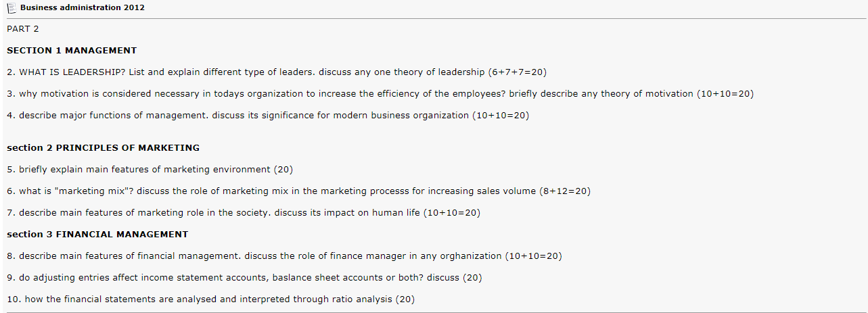Click question 4 on functions of management
Viewport: 868px width, 313px height.
(x=268, y=116)
